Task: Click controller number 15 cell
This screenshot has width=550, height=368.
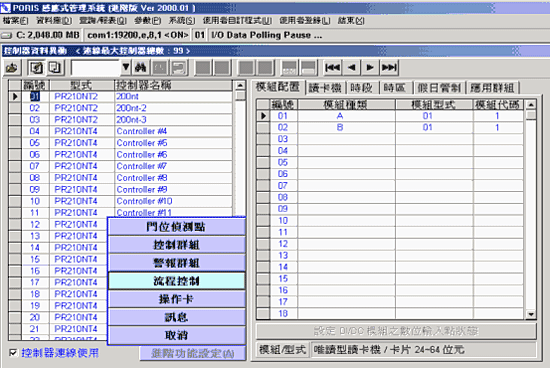Action: click(x=35, y=259)
